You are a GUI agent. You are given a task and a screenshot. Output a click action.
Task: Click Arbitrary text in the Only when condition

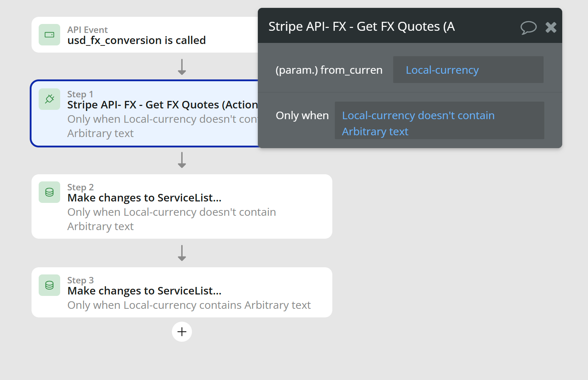(375, 132)
